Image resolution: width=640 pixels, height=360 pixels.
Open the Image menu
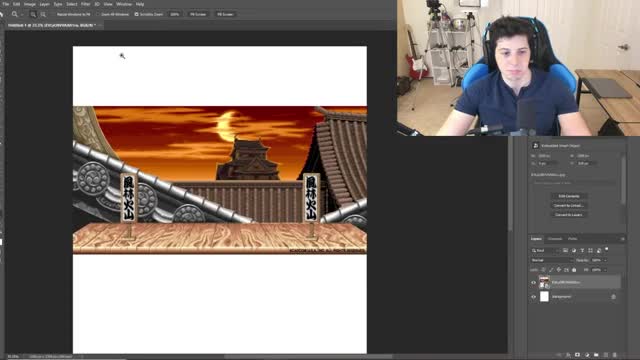tap(29, 4)
